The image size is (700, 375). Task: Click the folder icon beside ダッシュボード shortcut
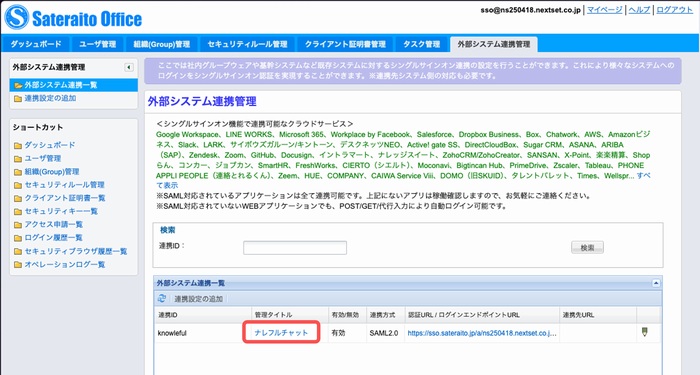coord(18,146)
